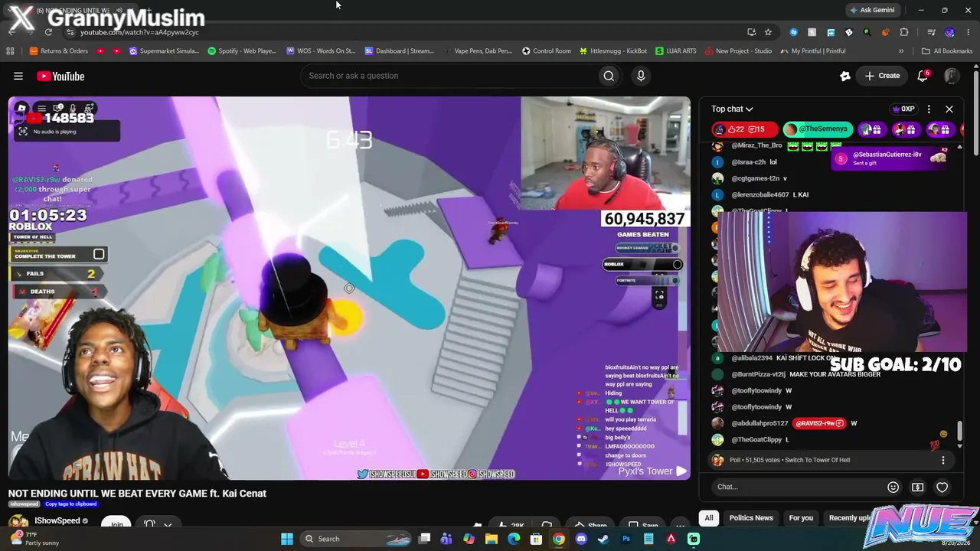Click Copy tags to clipboard
The width and height of the screenshot is (980, 551).
click(70, 504)
